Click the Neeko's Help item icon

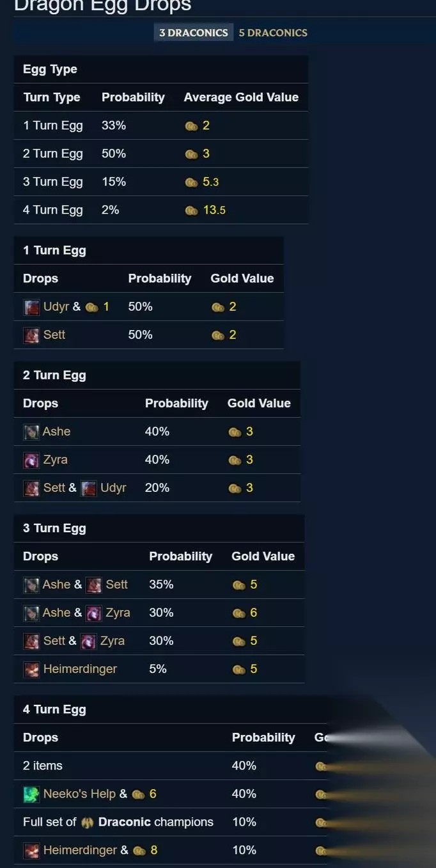pyautogui.click(x=31, y=794)
